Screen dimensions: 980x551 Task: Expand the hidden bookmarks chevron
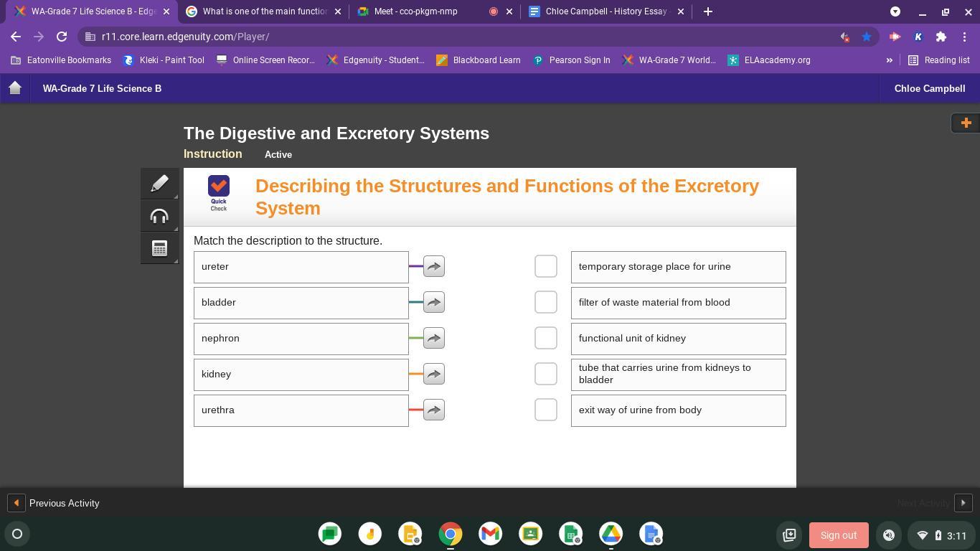tap(889, 60)
